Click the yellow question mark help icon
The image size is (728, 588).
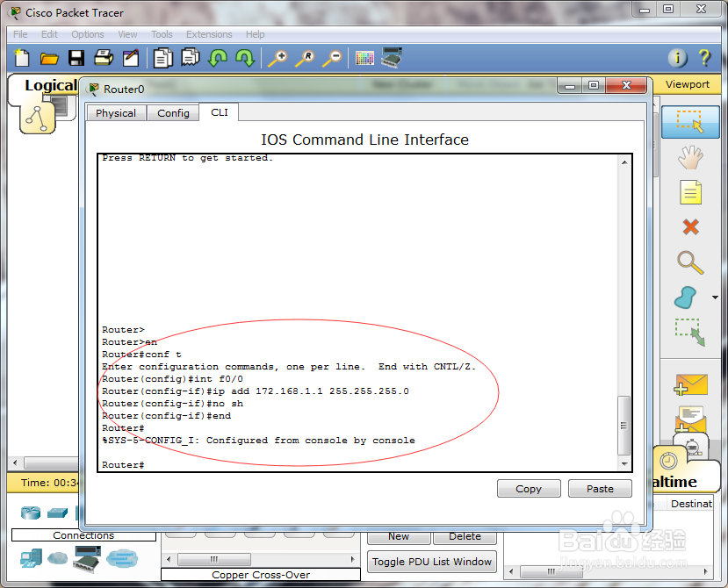click(704, 58)
